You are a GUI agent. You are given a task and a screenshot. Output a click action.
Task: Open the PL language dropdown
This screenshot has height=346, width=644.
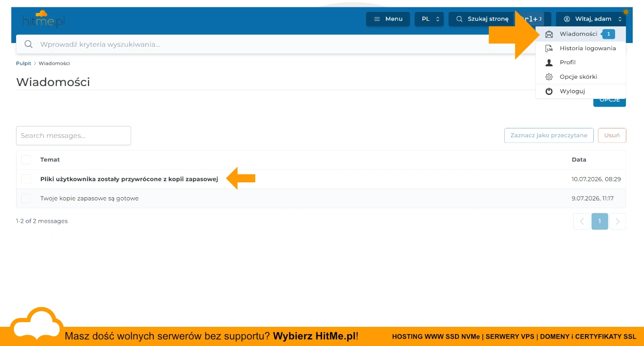(x=429, y=19)
